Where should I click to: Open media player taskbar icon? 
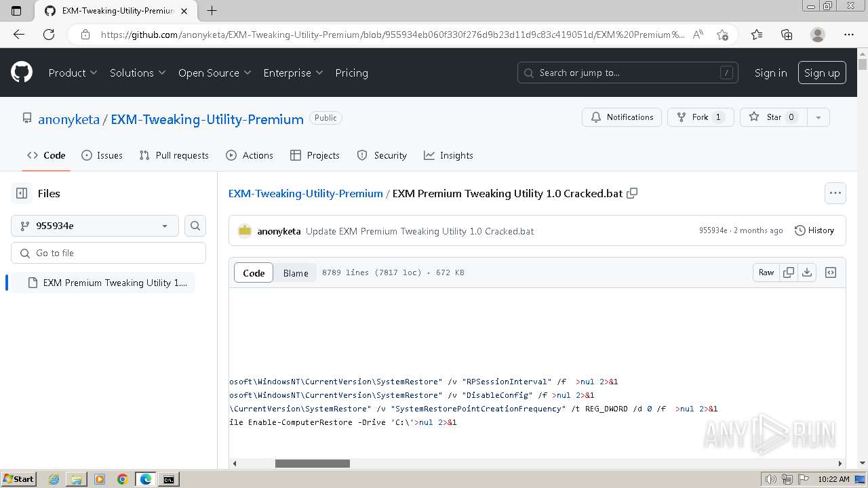(99, 479)
